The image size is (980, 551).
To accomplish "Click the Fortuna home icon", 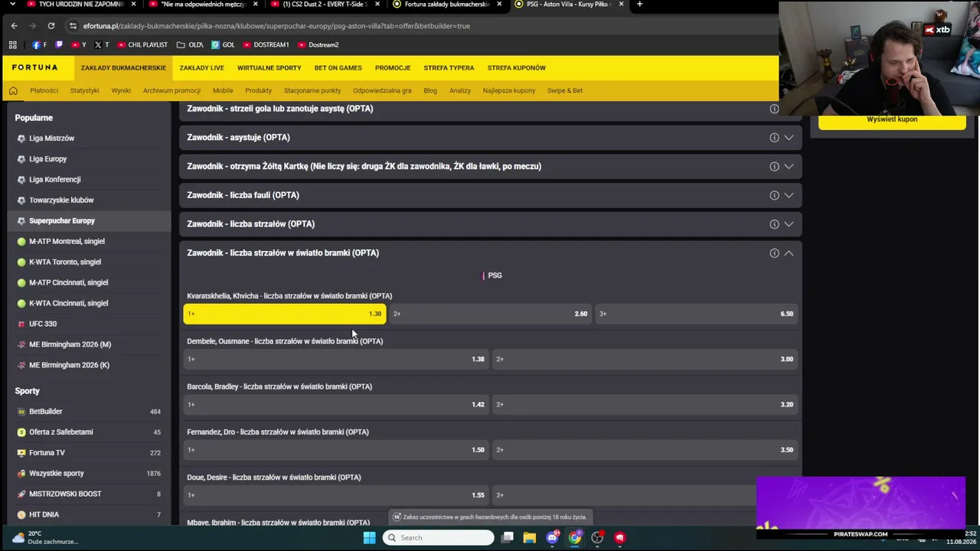I will [13, 90].
